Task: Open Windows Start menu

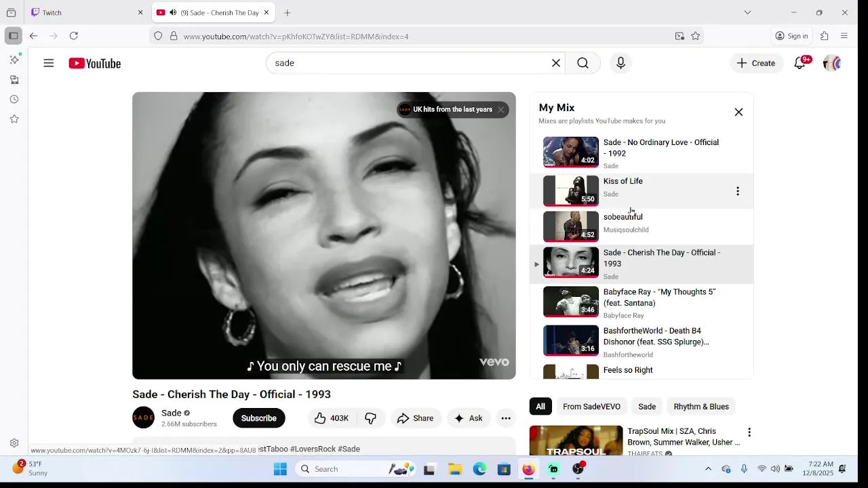Action: (x=280, y=469)
